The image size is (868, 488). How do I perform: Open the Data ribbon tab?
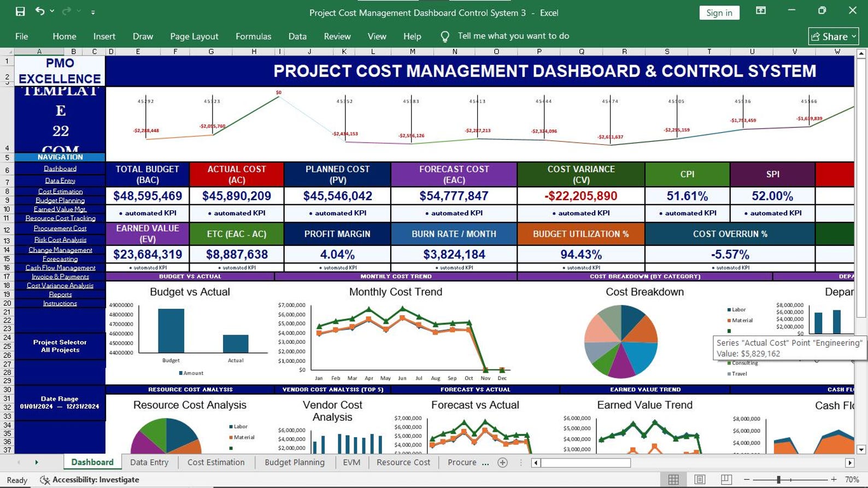[297, 36]
